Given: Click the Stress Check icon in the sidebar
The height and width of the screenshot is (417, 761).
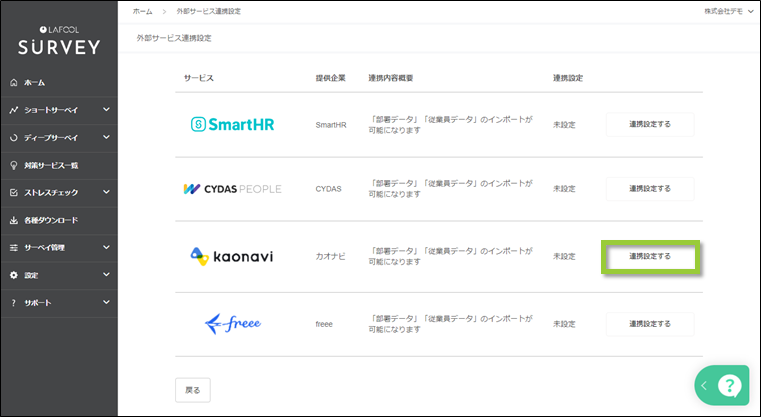Looking at the screenshot, I should coord(14,192).
